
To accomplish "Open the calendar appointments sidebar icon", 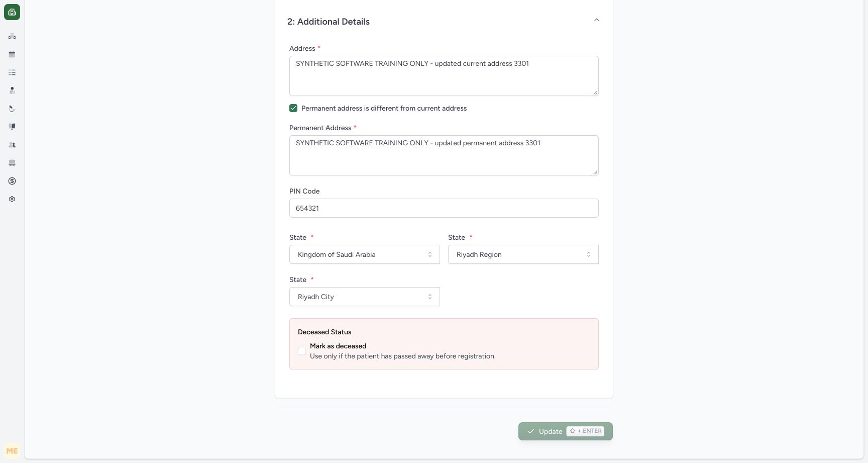I will click(12, 54).
